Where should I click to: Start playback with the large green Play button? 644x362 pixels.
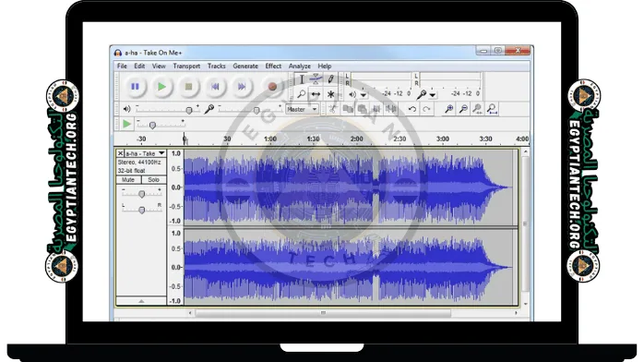click(161, 87)
